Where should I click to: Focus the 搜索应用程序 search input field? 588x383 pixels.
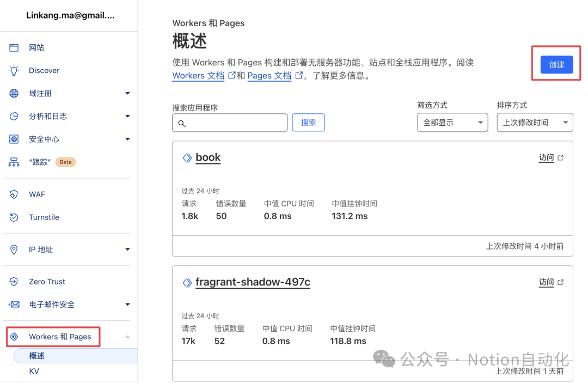click(230, 123)
